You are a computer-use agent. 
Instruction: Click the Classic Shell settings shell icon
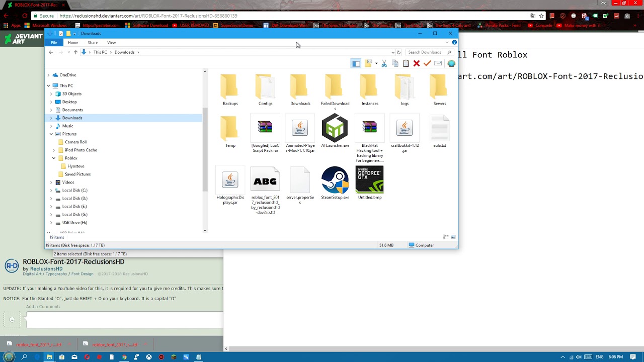[451, 63]
